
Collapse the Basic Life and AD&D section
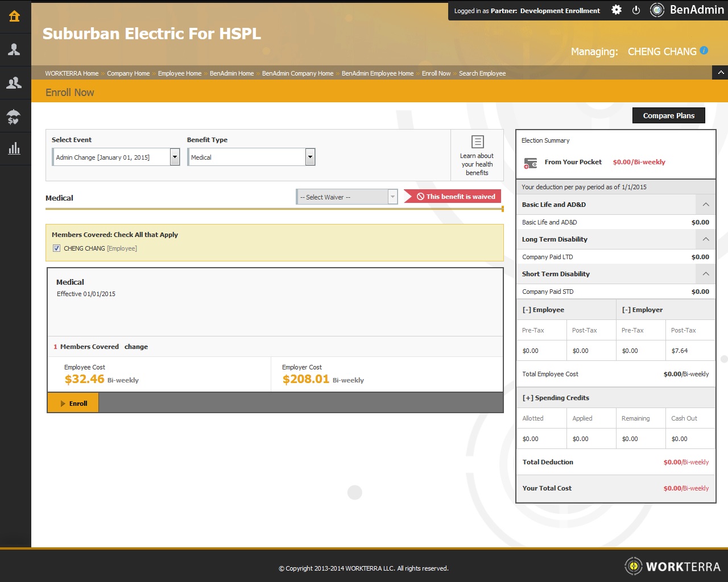click(705, 205)
